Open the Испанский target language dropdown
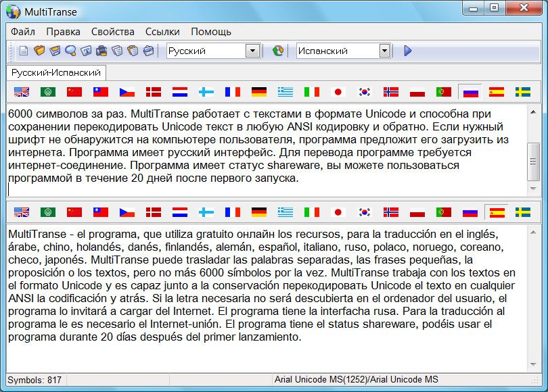Screen dimensions: 548x392 tap(384, 51)
